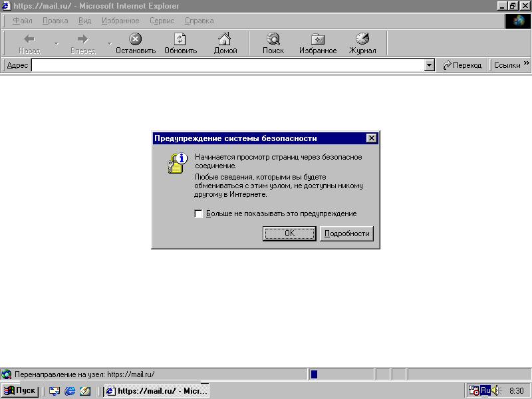Click inside the Адрес address field
Viewport: 532px width, 399px height.
pyautogui.click(x=199, y=65)
